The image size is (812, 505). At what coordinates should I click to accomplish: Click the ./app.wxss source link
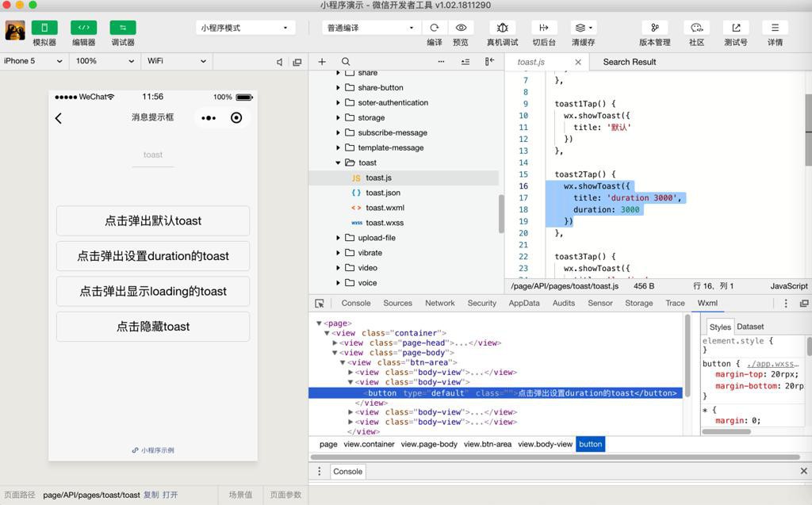coord(772,364)
